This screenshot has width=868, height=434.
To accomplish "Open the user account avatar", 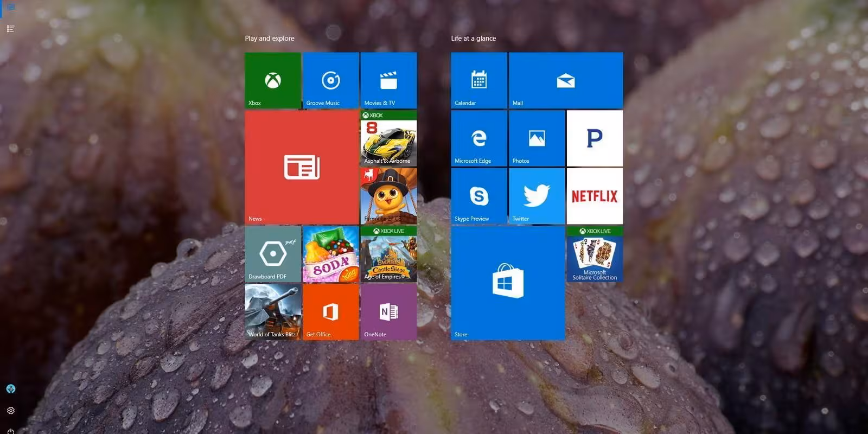I will [x=10, y=388].
